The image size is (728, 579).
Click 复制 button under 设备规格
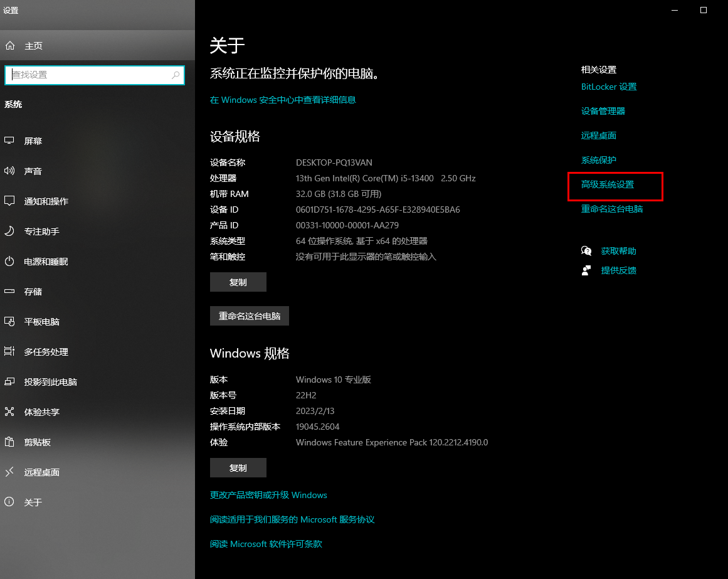pyautogui.click(x=238, y=282)
